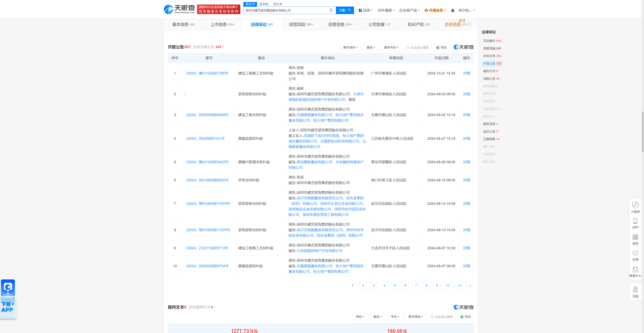Screen dimensions: 644x333
Task: Click 点击进行搜索 box in 开庭公告
Action: (x=418, y=47)
